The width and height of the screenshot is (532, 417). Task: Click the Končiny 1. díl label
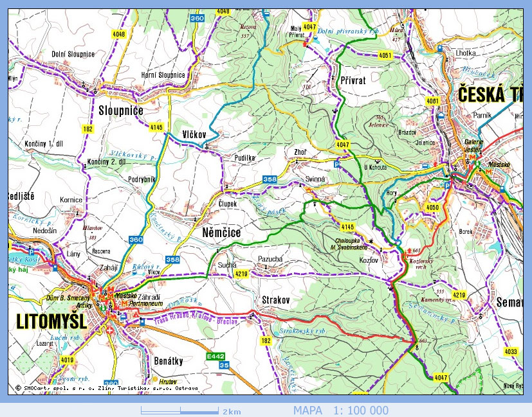click(x=44, y=144)
